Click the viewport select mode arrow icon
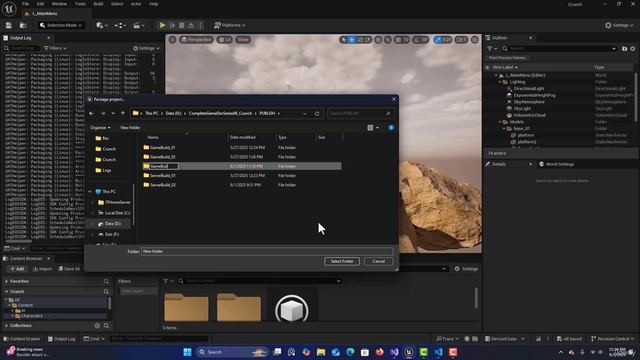The width and height of the screenshot is (640, 360). pos(343,40)
